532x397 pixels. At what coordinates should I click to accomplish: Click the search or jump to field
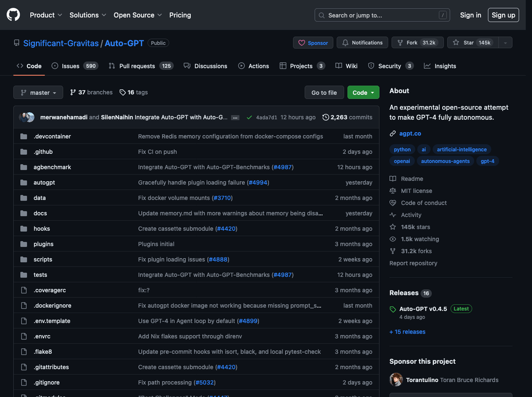tap(382, 15)
